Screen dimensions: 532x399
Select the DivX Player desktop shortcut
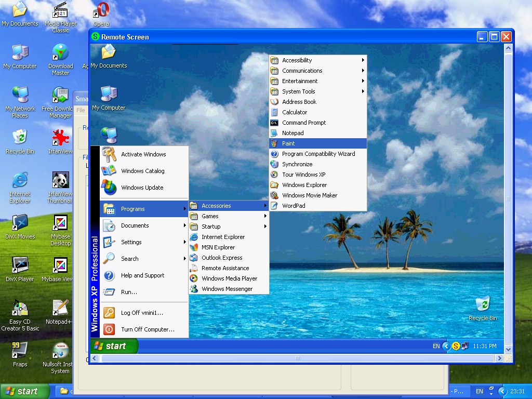(20, 270)
